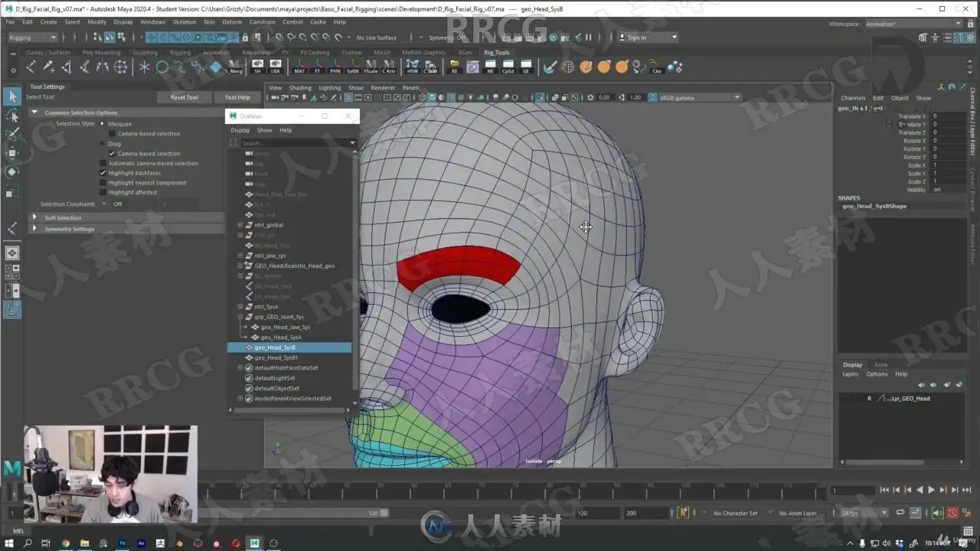Enable Automatic camera-based selection checkbox
The image size is (980, 551).
[x=103, y=163]
